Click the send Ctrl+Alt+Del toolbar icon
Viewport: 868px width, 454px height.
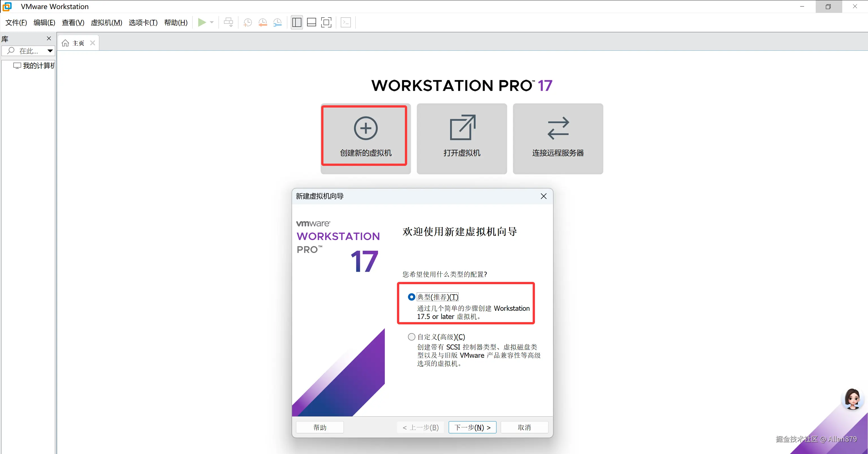(228, 23)
